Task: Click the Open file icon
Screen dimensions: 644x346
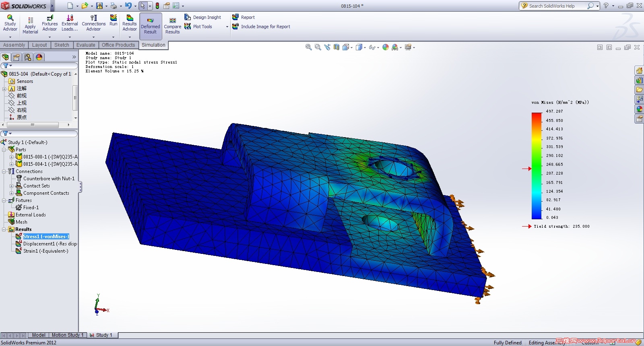Action: (85, 6)
